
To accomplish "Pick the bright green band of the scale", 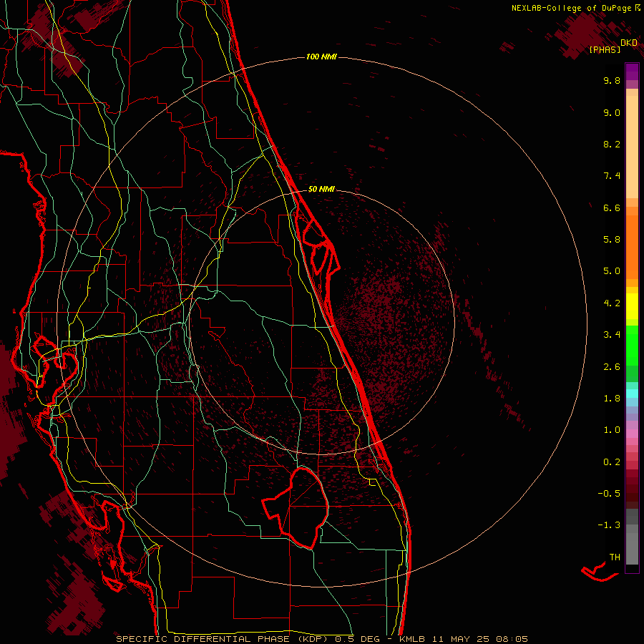I will coord(632,345).
